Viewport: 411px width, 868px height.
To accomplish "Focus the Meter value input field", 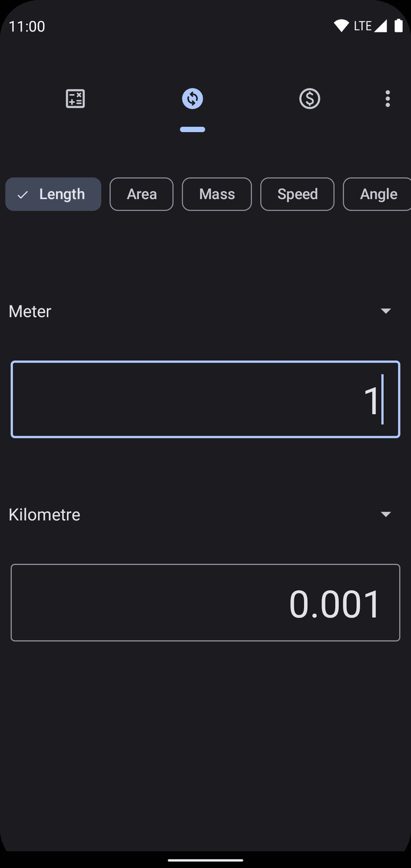I will pyautogui.click(x=205, y=399).
